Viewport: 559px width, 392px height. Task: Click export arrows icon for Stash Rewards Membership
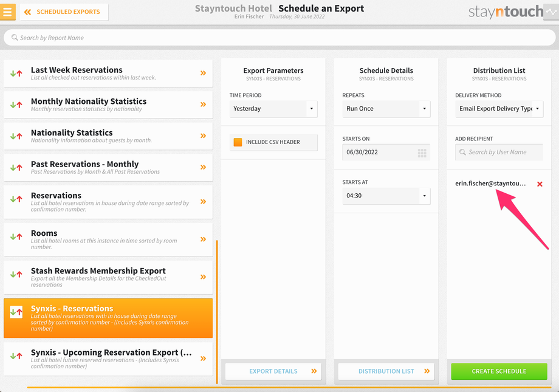click(16, 274)
